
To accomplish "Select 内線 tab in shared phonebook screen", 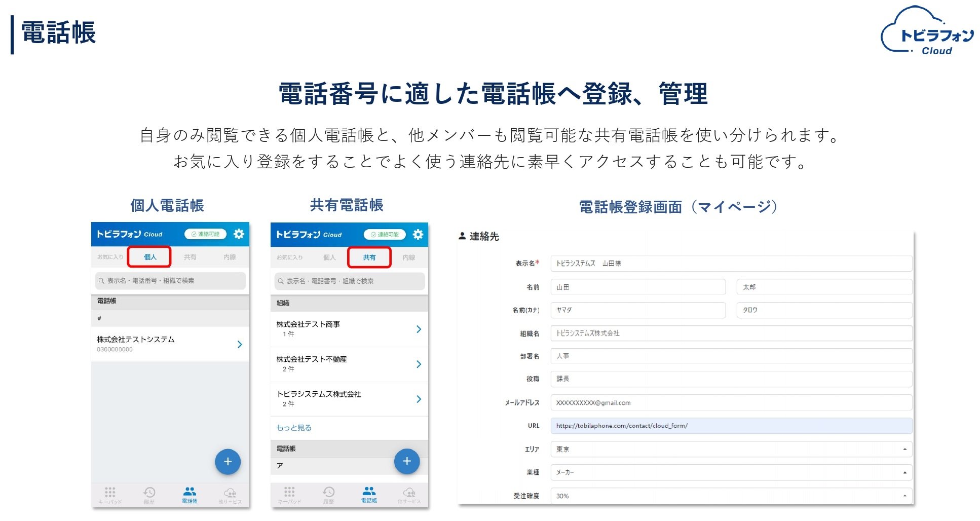I will pyautogui.click(x=409, y=257).
